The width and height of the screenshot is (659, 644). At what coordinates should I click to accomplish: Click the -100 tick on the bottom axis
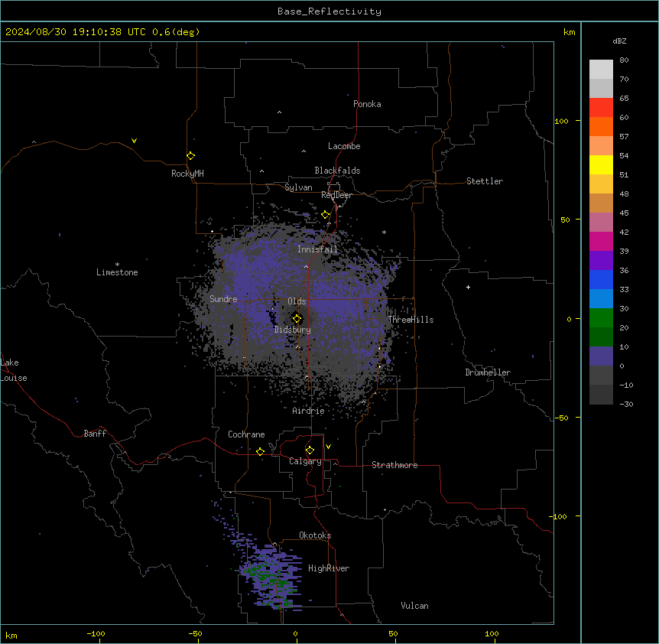96,633
